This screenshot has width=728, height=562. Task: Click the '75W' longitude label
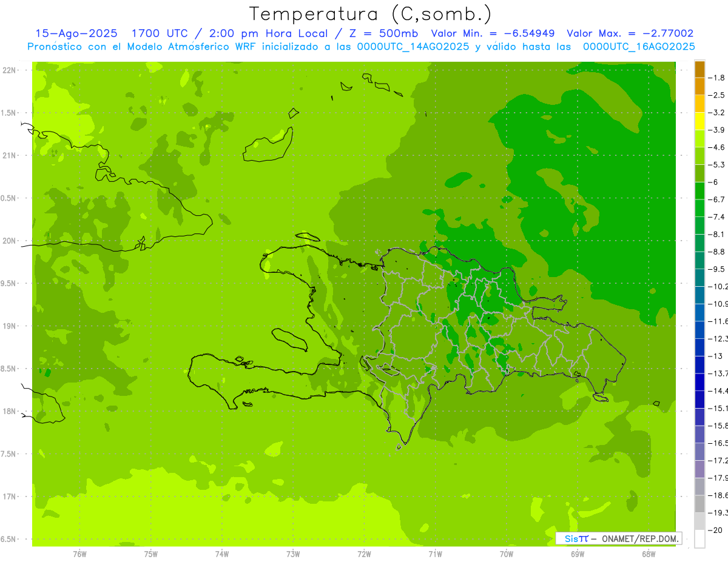tap(150, 554)
